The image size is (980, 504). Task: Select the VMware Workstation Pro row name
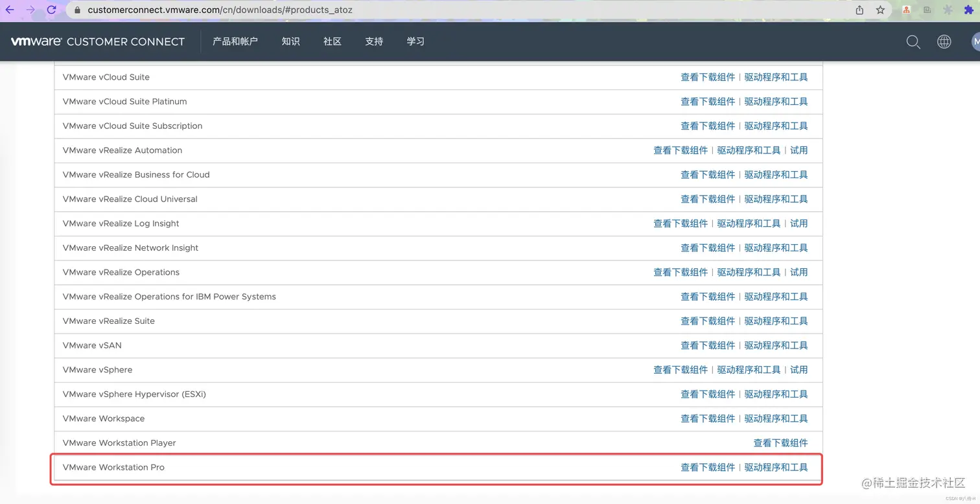coord(113,468)
